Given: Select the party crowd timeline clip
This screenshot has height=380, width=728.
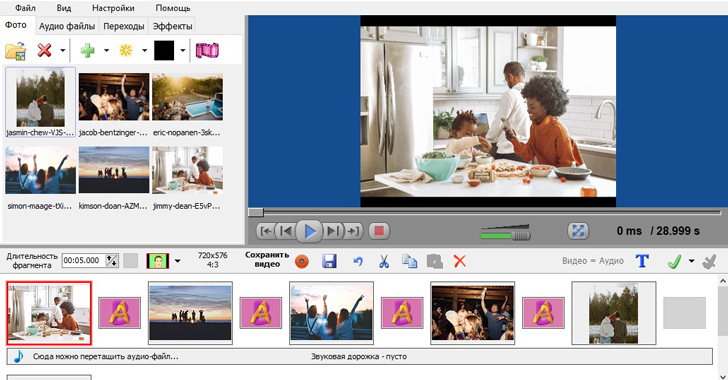Looking at the screenshot, I should point(473,313).
